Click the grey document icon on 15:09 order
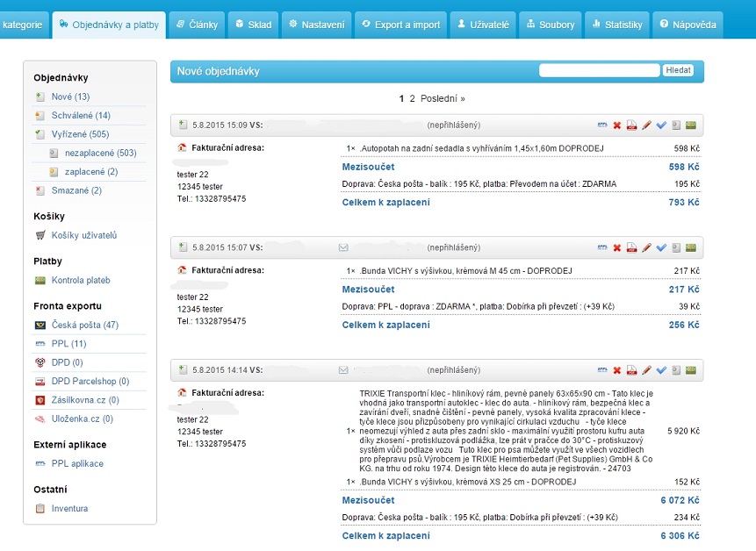This screenshot has height=551, width=756. tap(676, 125)
